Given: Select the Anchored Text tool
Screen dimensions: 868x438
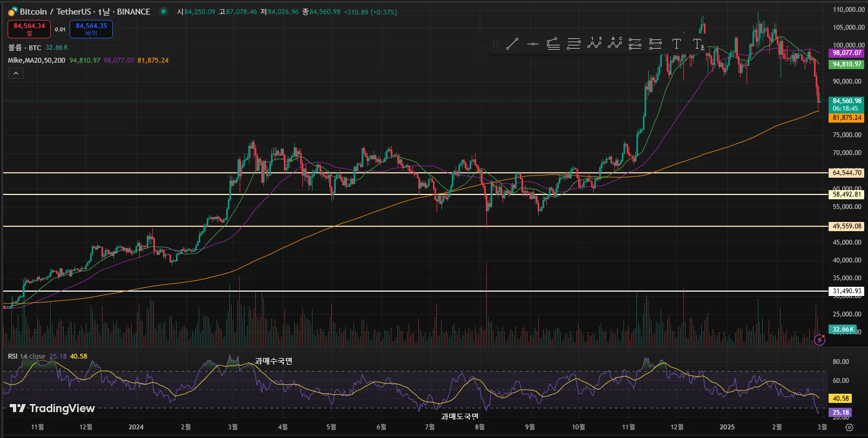Looking at the screenshot, I should (x=698, y=44).
